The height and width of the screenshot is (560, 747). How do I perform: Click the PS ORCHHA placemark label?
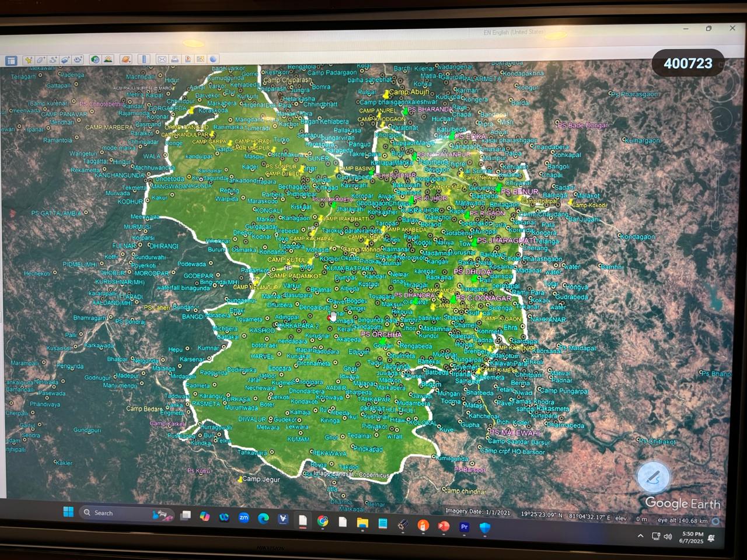coord(381,335)
